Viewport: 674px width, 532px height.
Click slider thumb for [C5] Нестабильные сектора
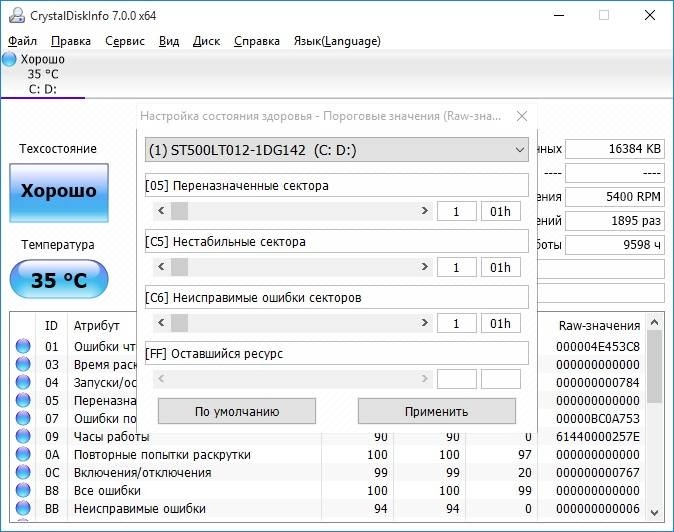179,267
